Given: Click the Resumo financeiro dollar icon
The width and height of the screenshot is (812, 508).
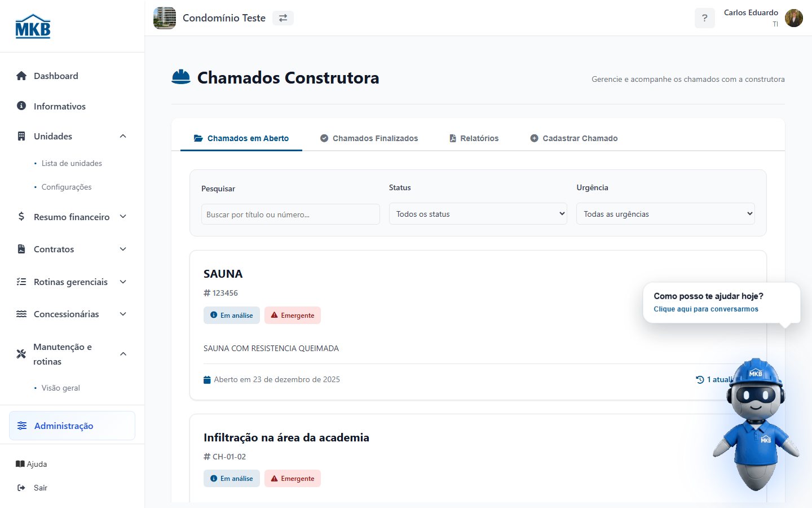Looking at the screenshot, I should click(21, 216).
